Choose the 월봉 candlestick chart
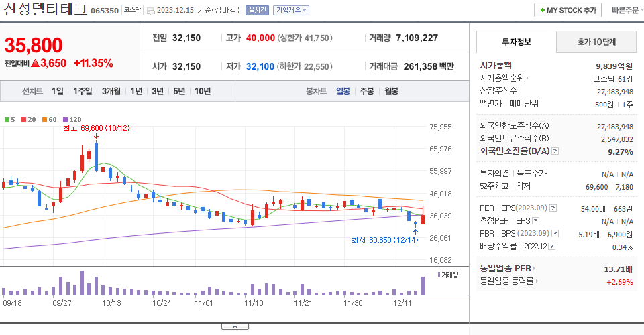 click(391, 91)
